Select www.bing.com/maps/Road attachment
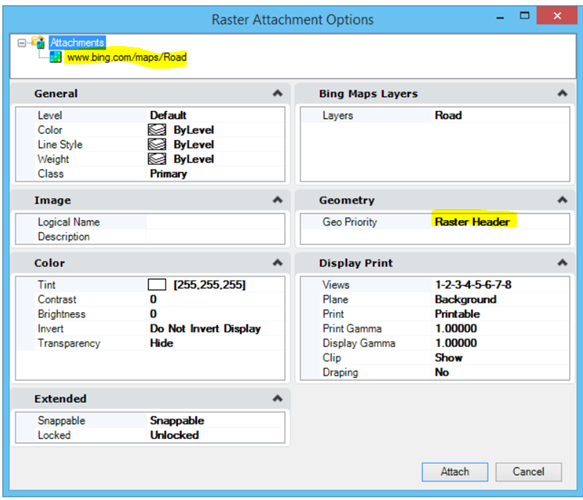Image resolution: width=583 pixels, height=500 pixels. tap(127, 57)
